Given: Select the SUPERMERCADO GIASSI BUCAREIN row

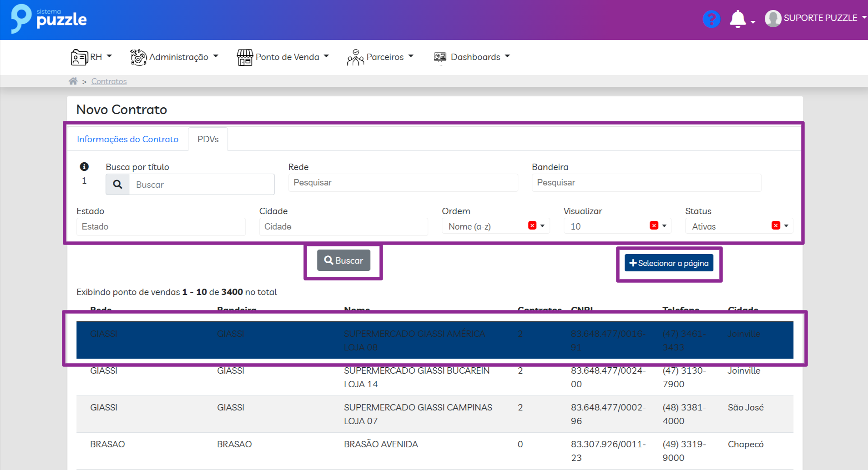Looking at the screenshot, I should 416,377.
